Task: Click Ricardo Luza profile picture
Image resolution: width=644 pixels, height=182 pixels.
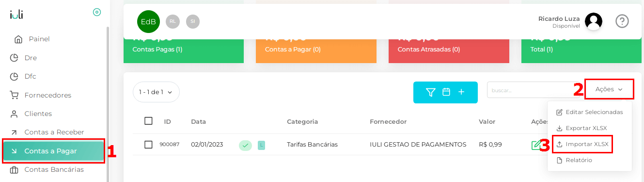Action: coord(594,21)
